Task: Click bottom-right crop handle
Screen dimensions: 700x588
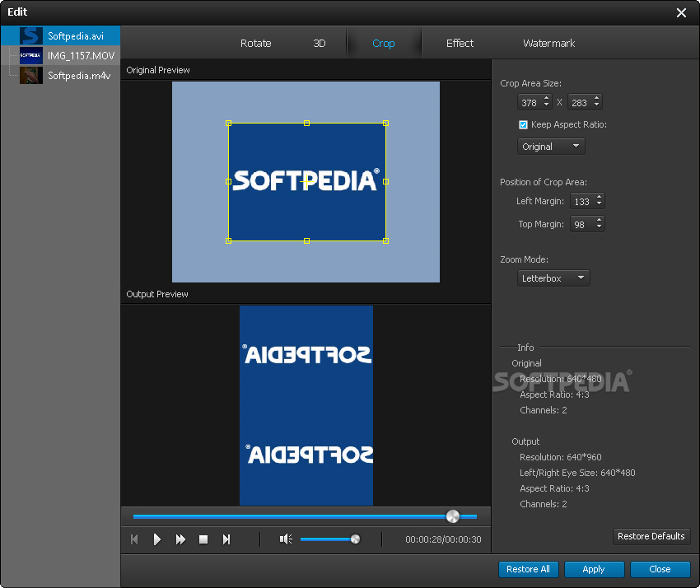Action: click(385, 240)
